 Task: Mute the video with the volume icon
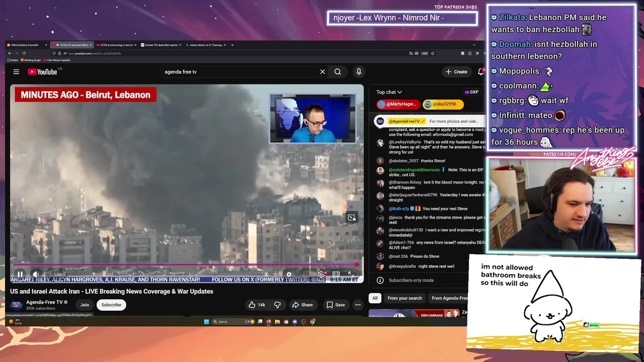tap(36, 275)
